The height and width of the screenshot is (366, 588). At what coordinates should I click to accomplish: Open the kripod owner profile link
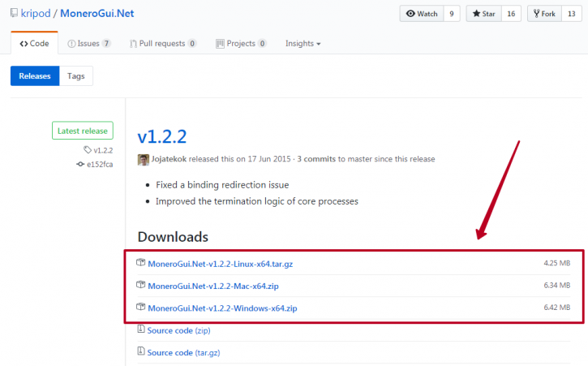point(36,14)
